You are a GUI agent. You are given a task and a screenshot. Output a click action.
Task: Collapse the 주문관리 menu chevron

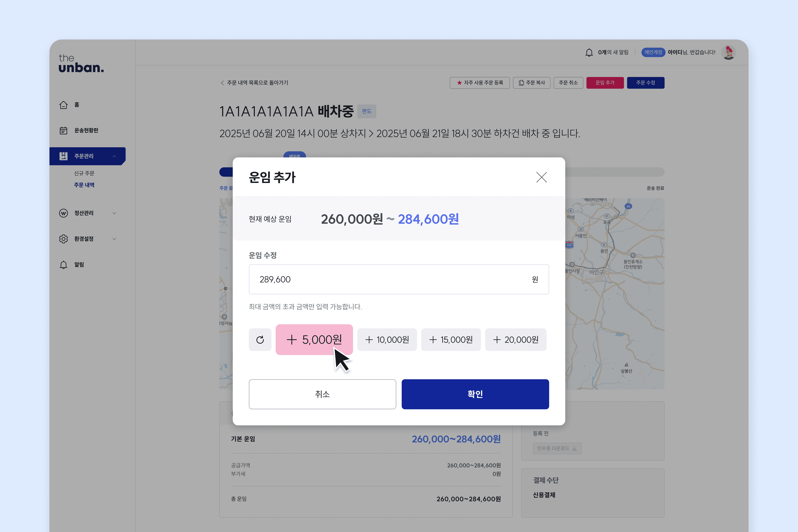(x=114, y=156)
